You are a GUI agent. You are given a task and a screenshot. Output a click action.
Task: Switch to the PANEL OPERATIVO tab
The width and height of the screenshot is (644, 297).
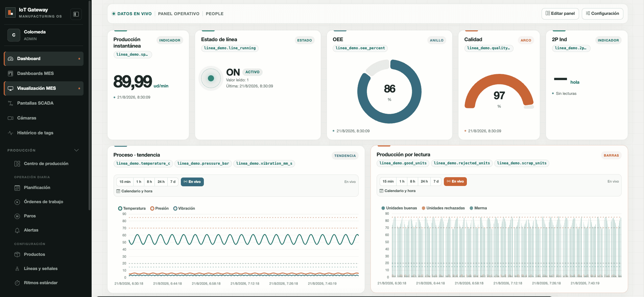pos(179,14)
